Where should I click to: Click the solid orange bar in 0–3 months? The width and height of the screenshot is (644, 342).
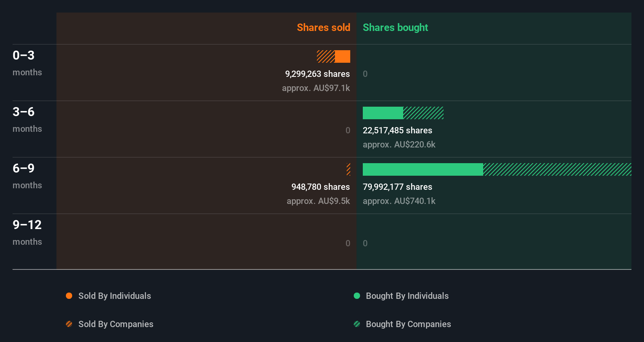pyautogui.click(x=342, y=56)
